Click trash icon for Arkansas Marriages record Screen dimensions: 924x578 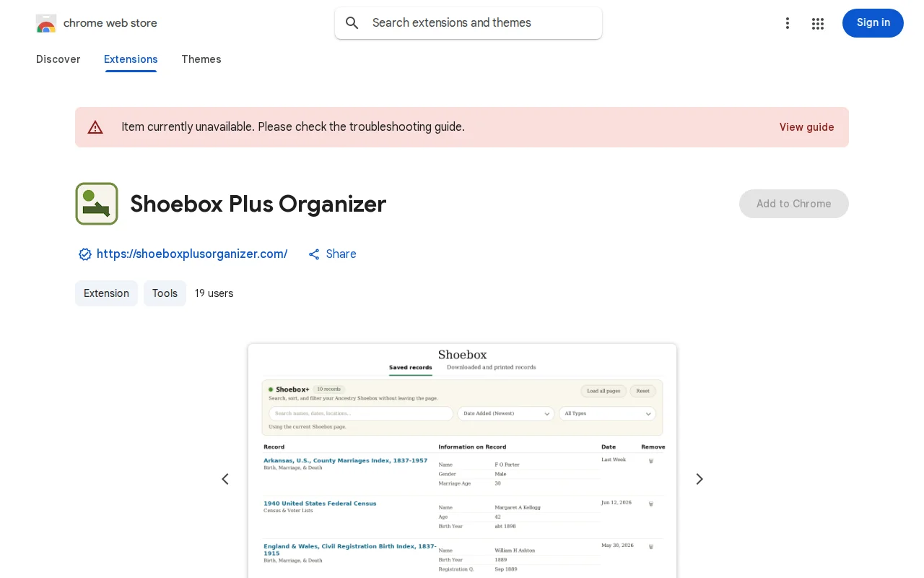[650, 461]
